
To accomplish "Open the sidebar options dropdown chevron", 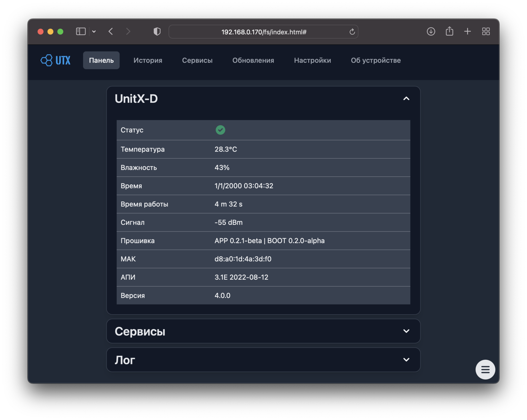I will 94,31.
